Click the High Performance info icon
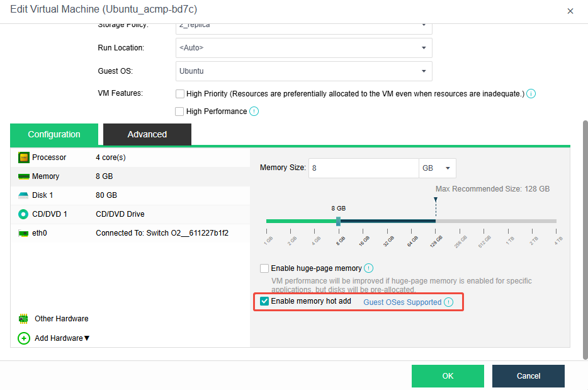 pyautogui.click(x=254, y=112)
